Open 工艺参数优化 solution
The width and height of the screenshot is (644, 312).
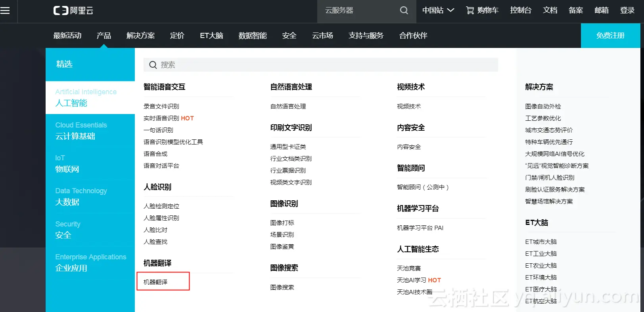543,118
